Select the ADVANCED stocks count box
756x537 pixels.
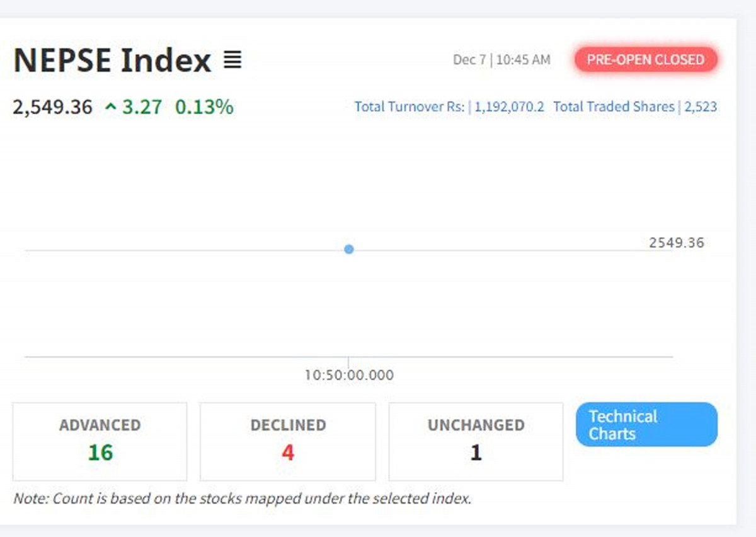click(x=100, y=441)
